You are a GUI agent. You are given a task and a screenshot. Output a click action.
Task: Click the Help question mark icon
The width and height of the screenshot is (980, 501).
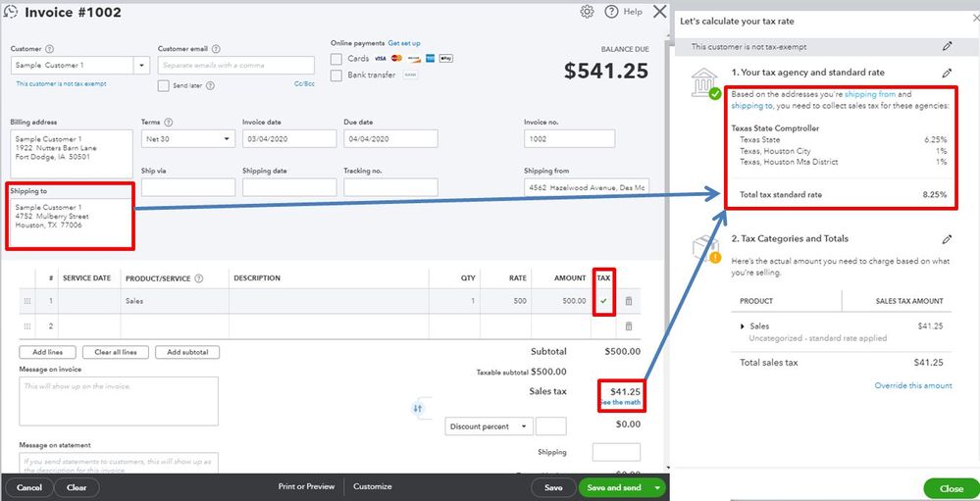click(x=611, y=11)
